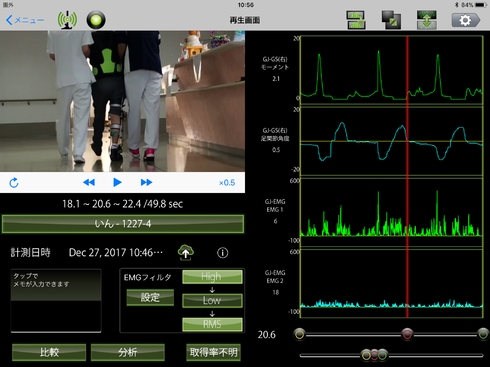This screenshot has width=490, height=367.
Task: Tap the ankle joint angle graph
Action: pyautogui.click(x=392, y=141)
